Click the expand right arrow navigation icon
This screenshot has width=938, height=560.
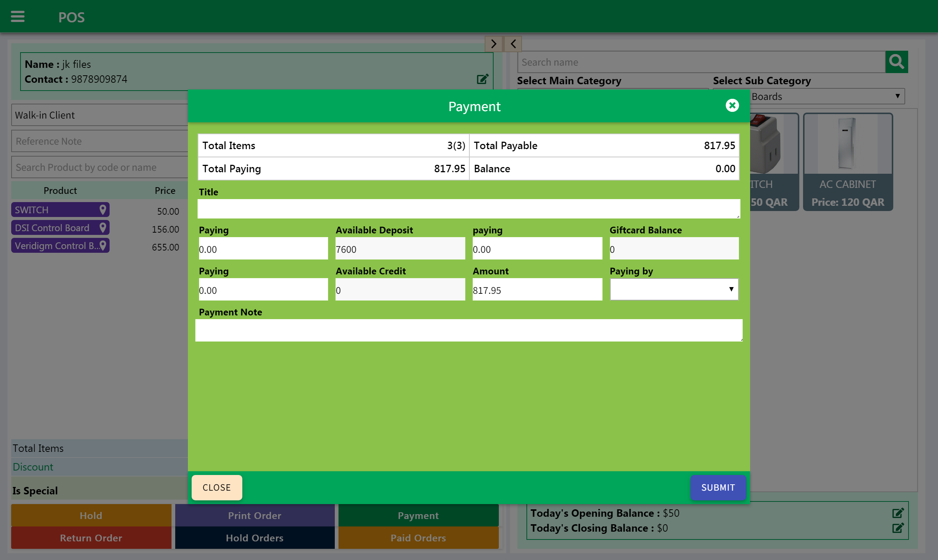(x=493, y=43)
